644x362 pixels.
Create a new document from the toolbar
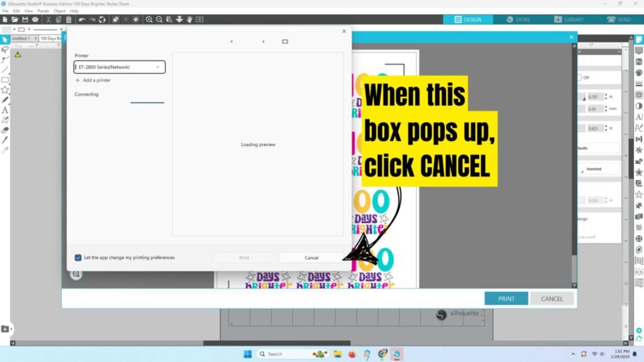coord(5,19)
